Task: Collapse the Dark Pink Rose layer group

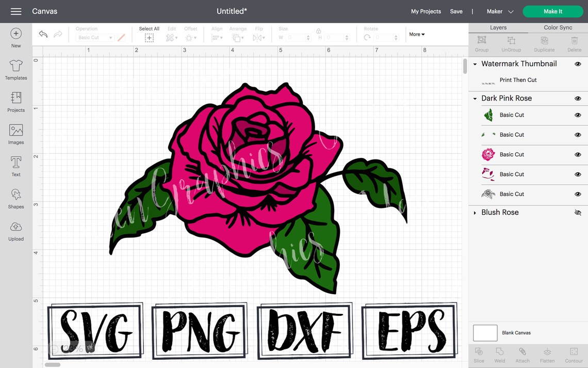Action: (x=475, y=98)
